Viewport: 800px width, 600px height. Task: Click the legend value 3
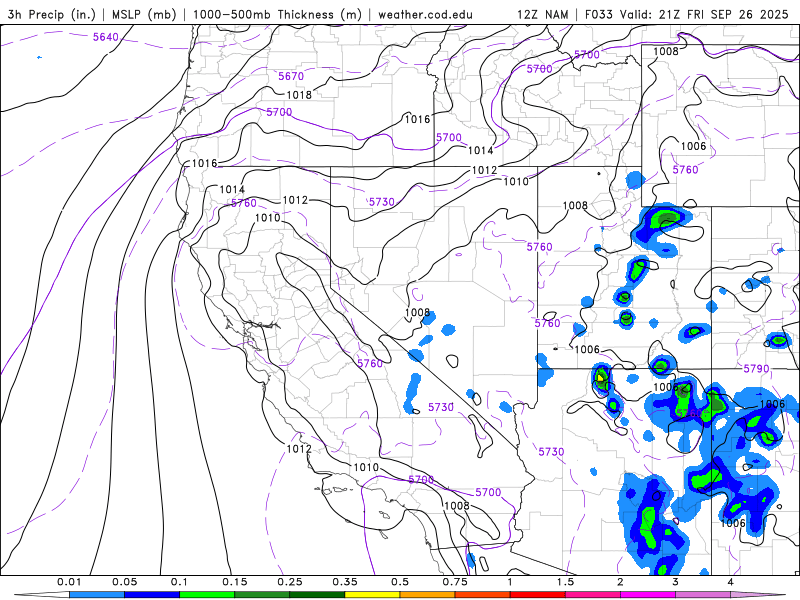point(675,582)
